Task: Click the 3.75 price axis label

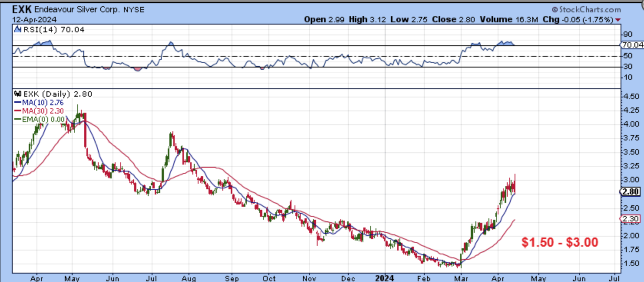Action: click(x=631, y=138)
